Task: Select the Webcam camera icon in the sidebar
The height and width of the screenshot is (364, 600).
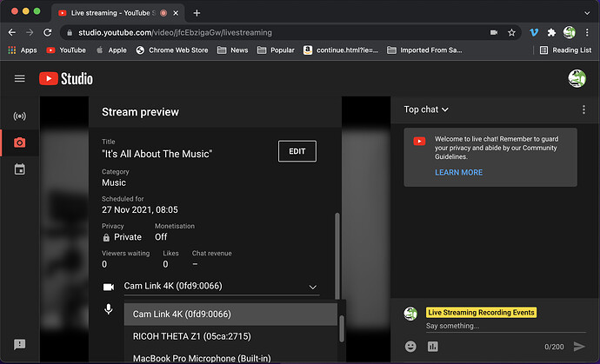Action: coord(19,142)
